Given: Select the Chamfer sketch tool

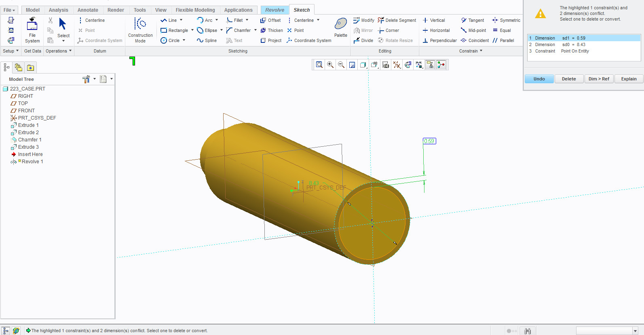Looking at the screenshot, I should point(239,30).
